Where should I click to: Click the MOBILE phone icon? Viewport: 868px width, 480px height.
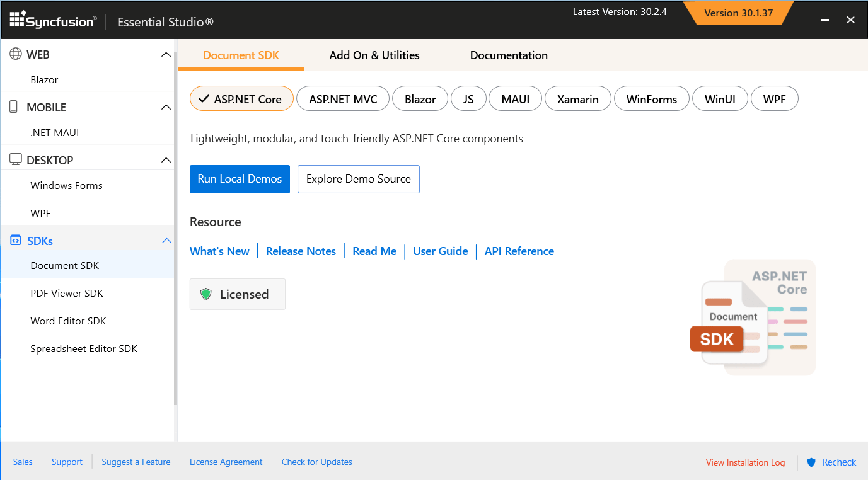14,106
